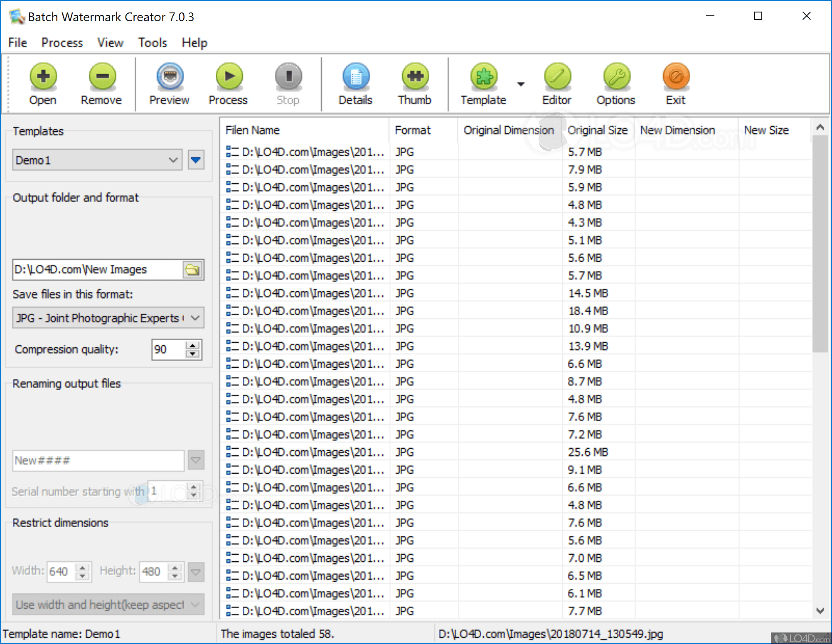Screen dimensions: 832x644
Task: Open the JPG save format dropdown
Action: pyautogui.click(x=108, y=318)
